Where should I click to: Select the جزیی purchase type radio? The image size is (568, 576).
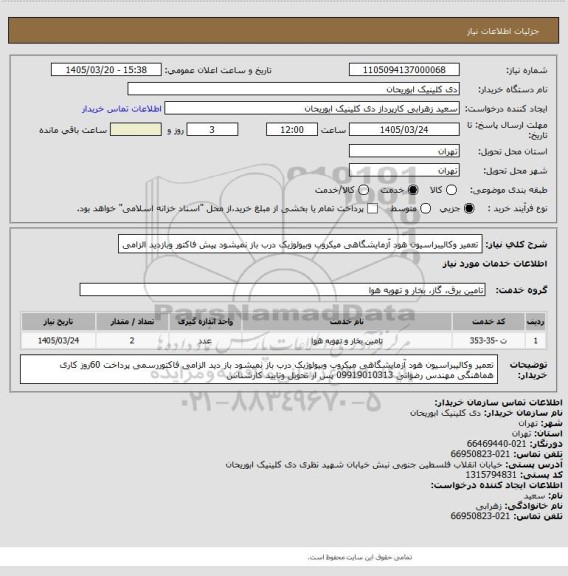[469, 209]
